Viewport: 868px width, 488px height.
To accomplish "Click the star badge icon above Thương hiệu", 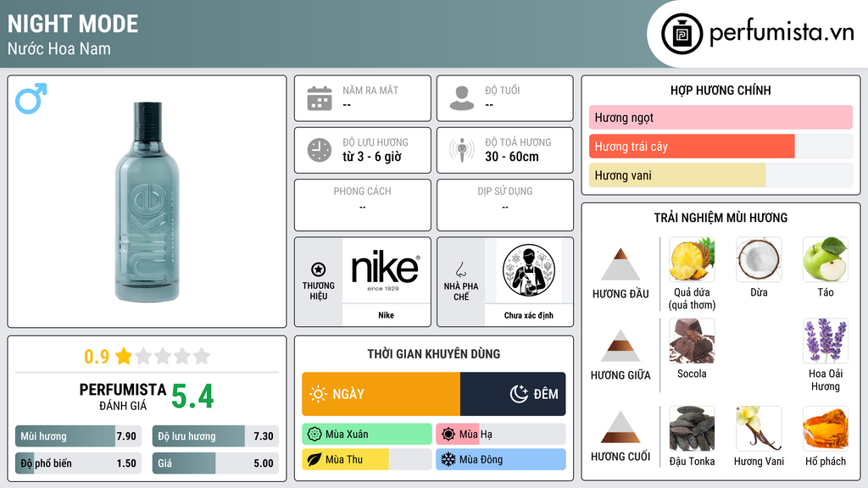I will coord(319,269).
